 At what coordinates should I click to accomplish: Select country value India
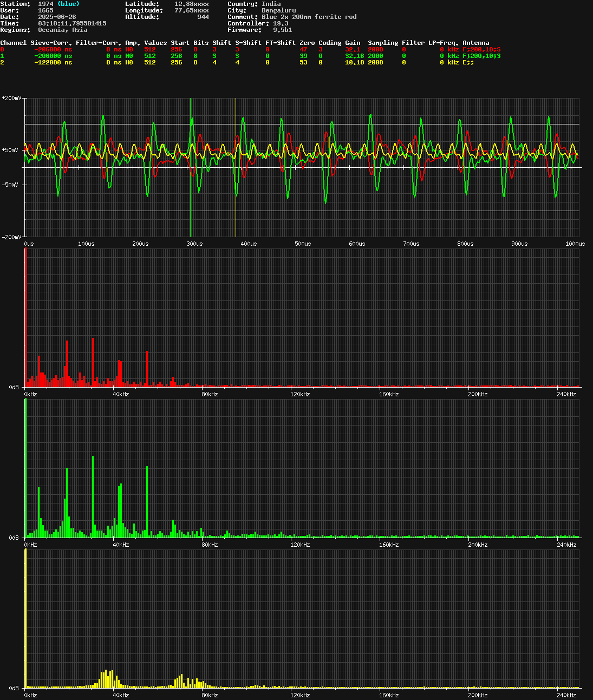coord(271,4)
